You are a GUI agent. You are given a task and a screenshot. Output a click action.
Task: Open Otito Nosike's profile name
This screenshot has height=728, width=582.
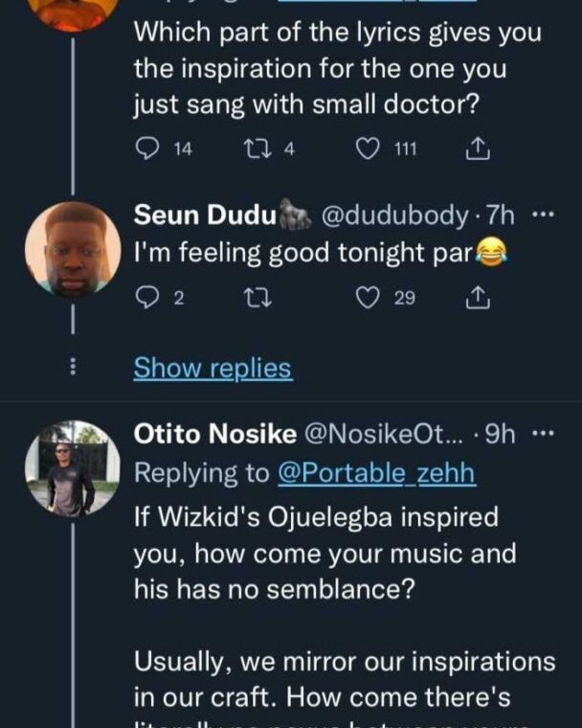[215, 436]
